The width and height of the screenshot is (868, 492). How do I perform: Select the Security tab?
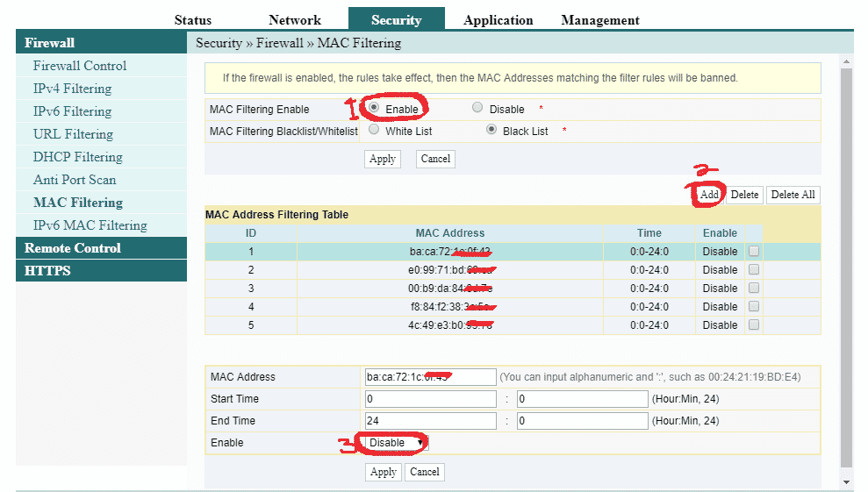[x=397, y=18]
